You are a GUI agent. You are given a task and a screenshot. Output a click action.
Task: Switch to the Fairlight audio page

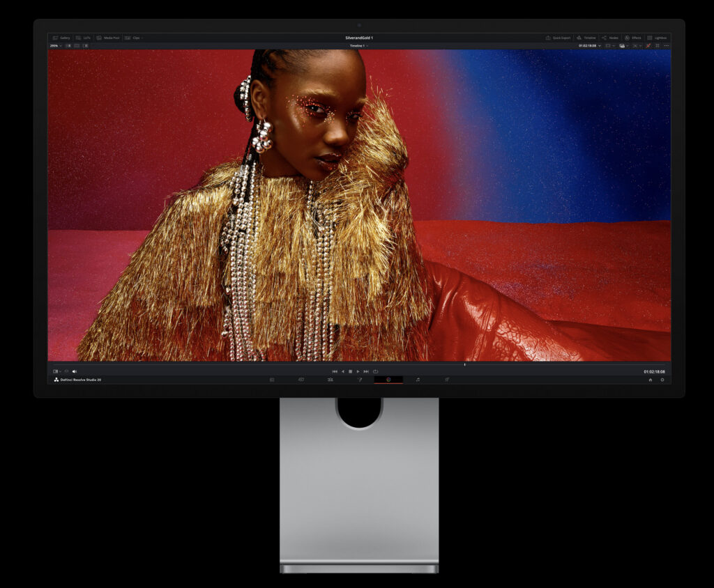[x=418, y=381]
